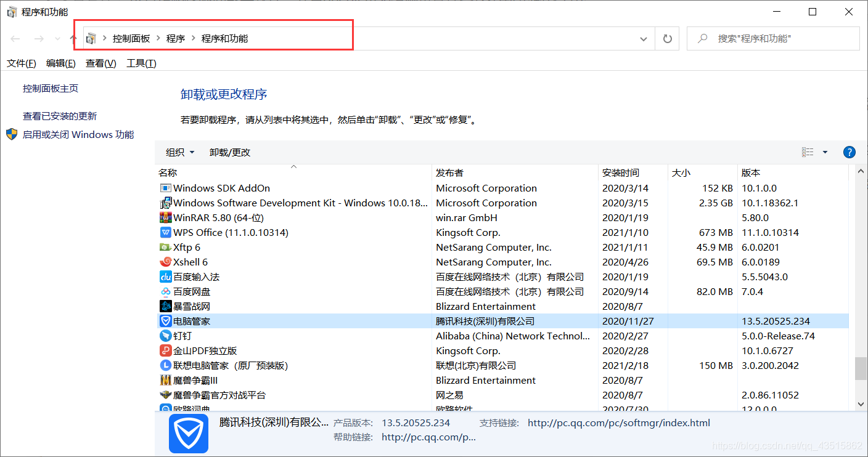Open the 查看(V) menu
Image resolution: width=868 pixels, height=457 pixels.
pyautogui.click(x=101, y=63)
